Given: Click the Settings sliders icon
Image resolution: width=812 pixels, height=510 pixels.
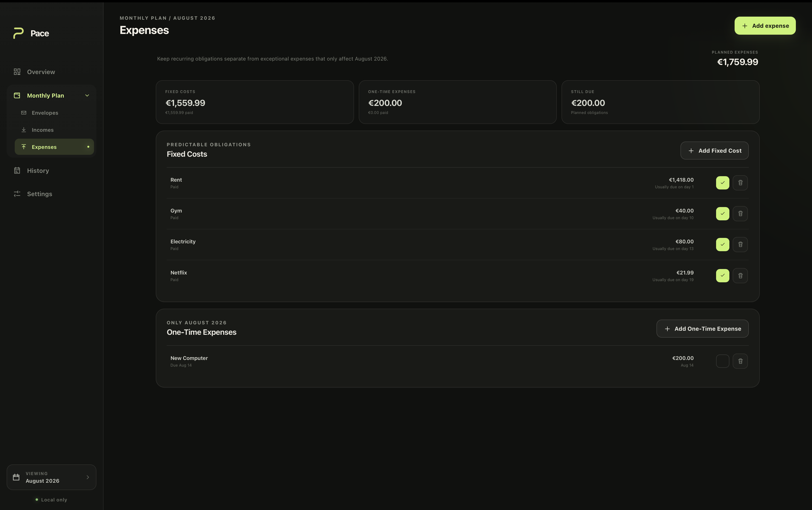Looking at the screenshot, I should click(17, 194).
